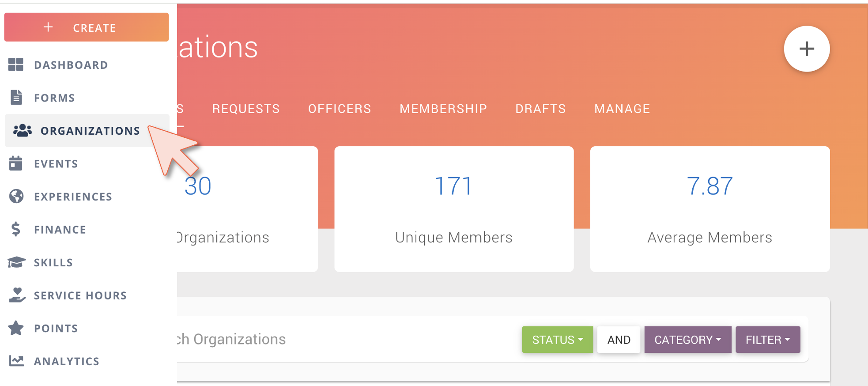The image size is (868, 386).
Task: Open Analytics from the sidebar
Action: pos(87,361)
